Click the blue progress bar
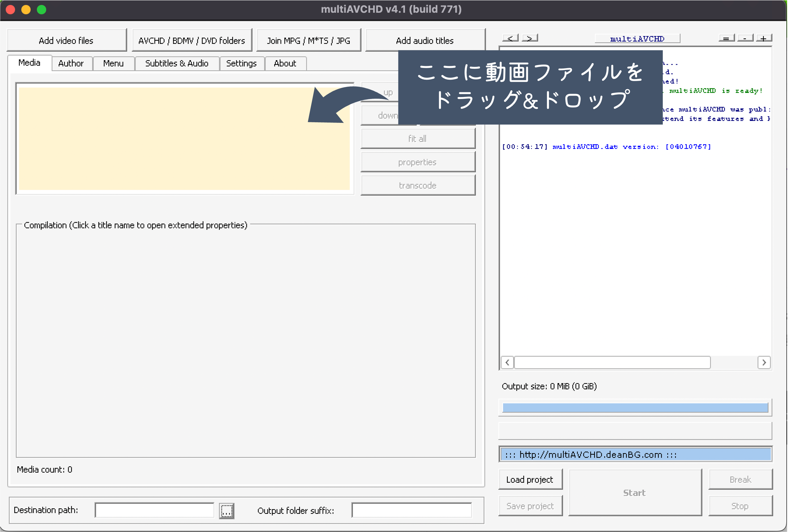Image resolution: width=788 pixels, height=532 pixels. (635, 407)
